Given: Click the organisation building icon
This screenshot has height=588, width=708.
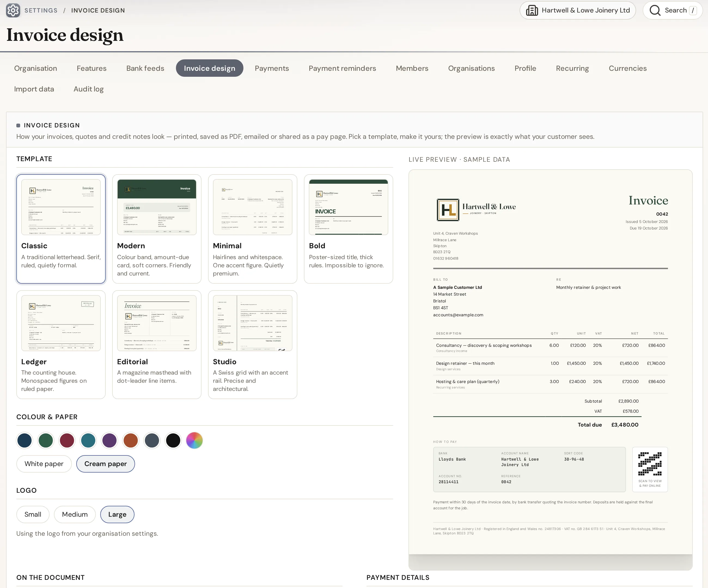Looking at the screenshot, I should click(532, 10).
